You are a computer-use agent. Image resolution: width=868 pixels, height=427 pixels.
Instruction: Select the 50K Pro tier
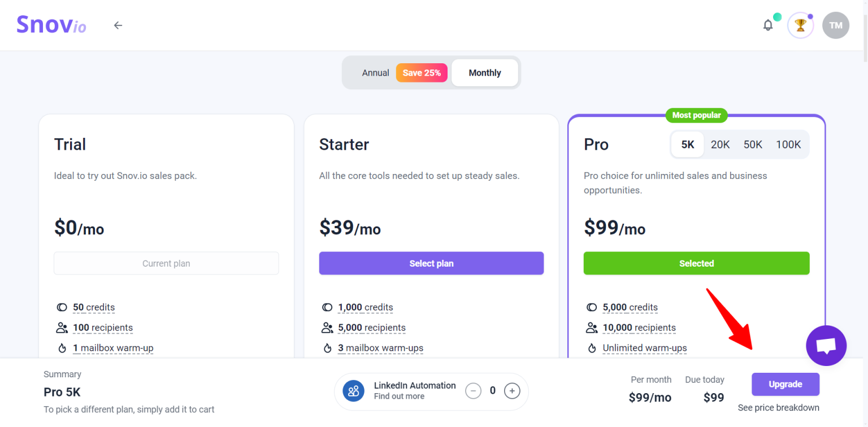753,145
